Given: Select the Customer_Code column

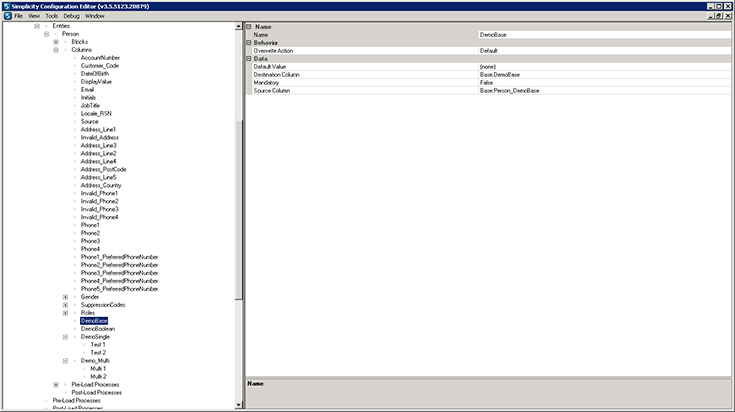Looking at the screenshot, I should [x=100, y=66].
